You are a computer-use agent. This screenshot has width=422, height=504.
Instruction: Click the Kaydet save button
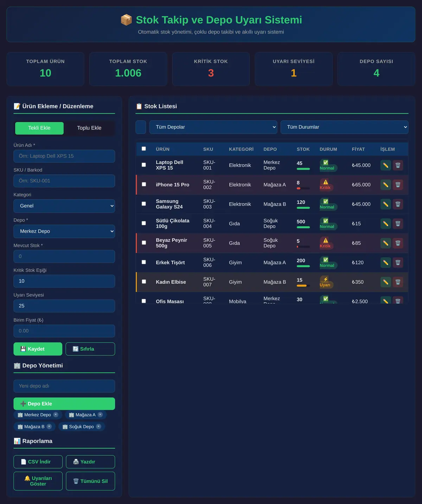pyautogui.click(x=38, y=349)
